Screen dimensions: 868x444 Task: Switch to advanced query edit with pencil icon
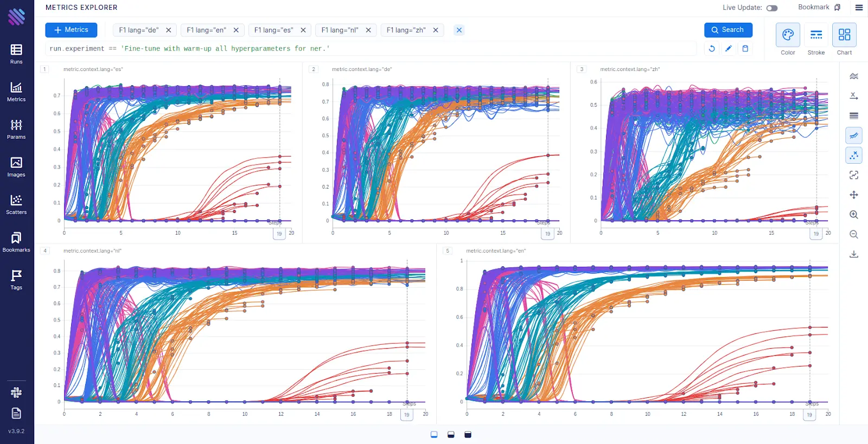tap(729, 48)
